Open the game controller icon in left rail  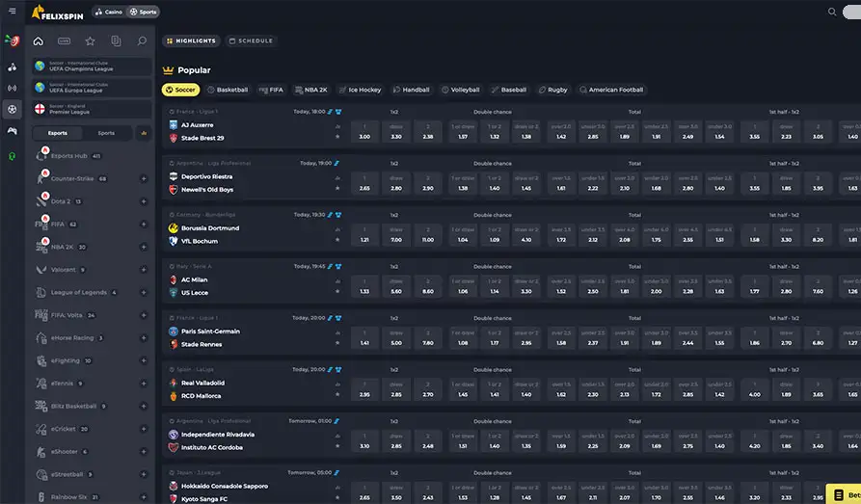pyautogui.click(x=13, y=131)
